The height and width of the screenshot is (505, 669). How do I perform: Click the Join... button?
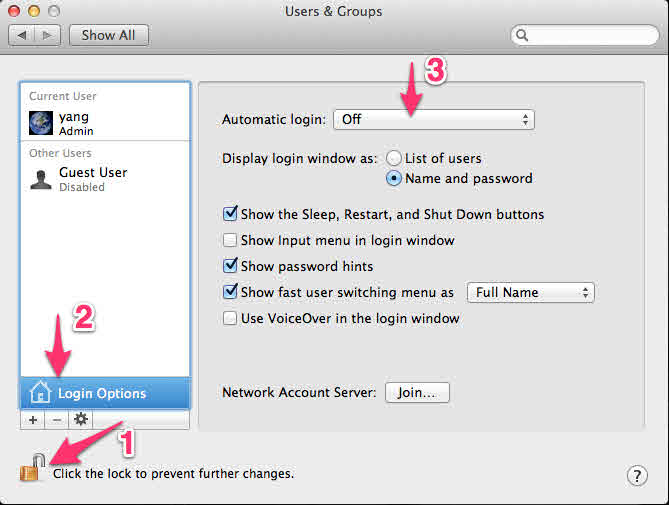[x=417, y=392]
